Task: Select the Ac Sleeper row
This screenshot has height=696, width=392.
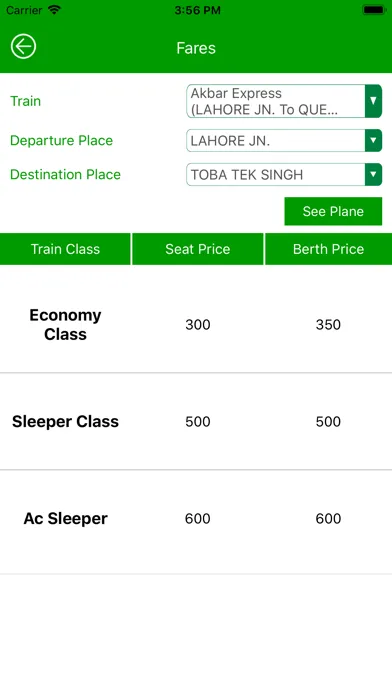Action: coord(196,518)
